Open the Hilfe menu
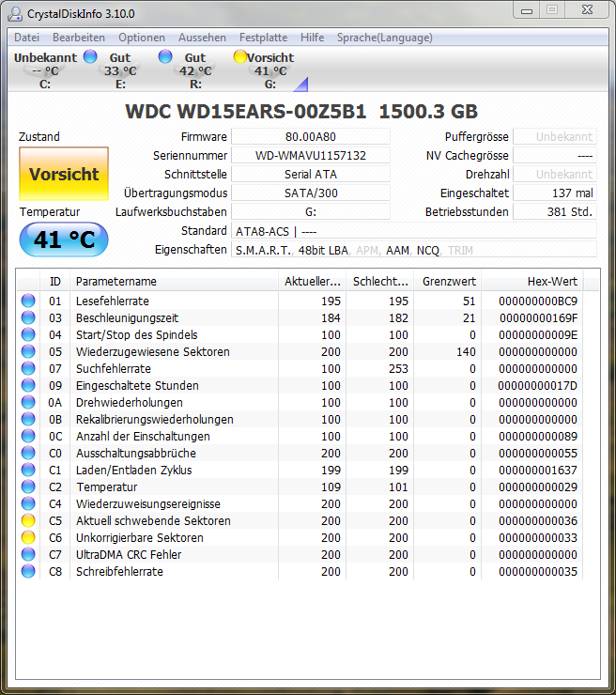The image size is (616, 695). click(312, 38)
